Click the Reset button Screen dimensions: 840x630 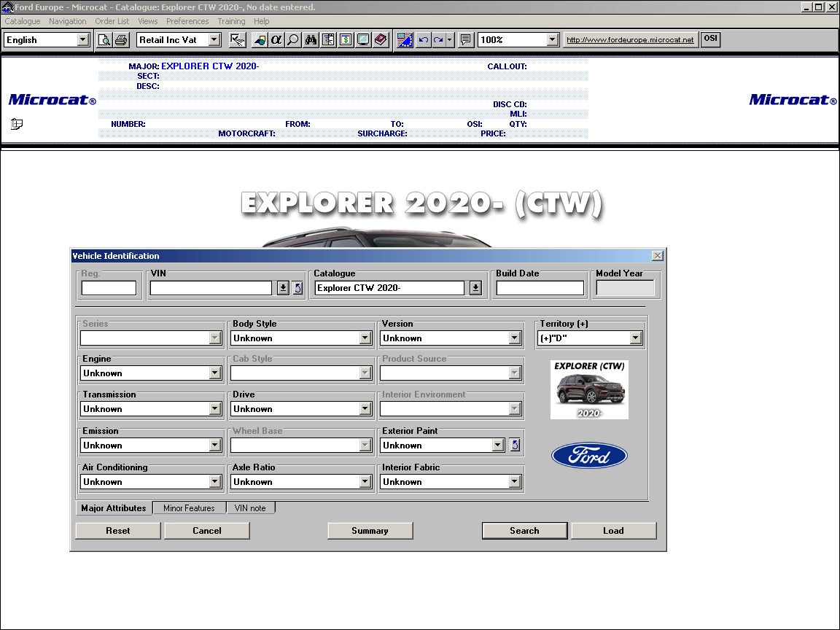point(118,530)
